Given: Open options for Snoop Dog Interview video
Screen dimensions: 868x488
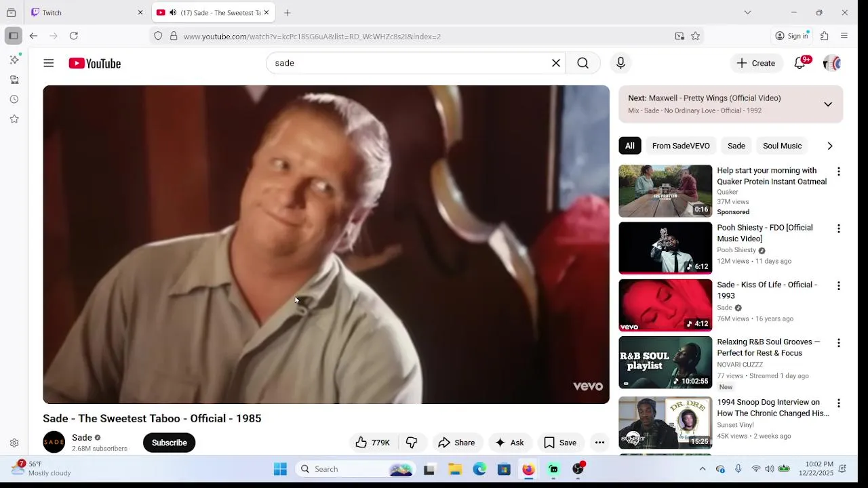Looking at the screenshot, I should tap(838, 403).
